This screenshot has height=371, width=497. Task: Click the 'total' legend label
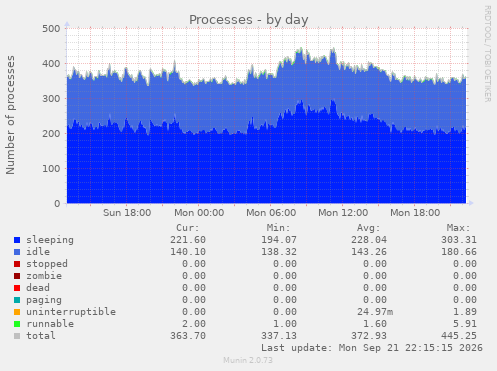[41, 336]
